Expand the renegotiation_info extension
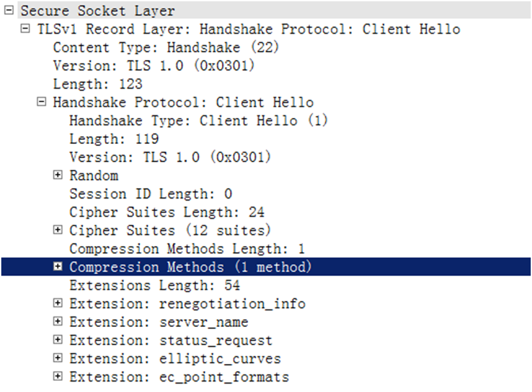The width and height of the screenshot is (532, 392). (x=58, y=303)
